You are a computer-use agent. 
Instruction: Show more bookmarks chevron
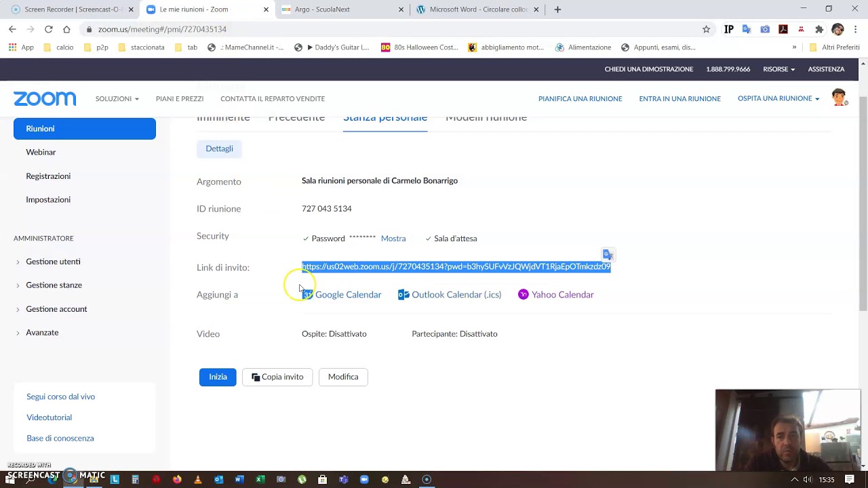coord(794,47)
